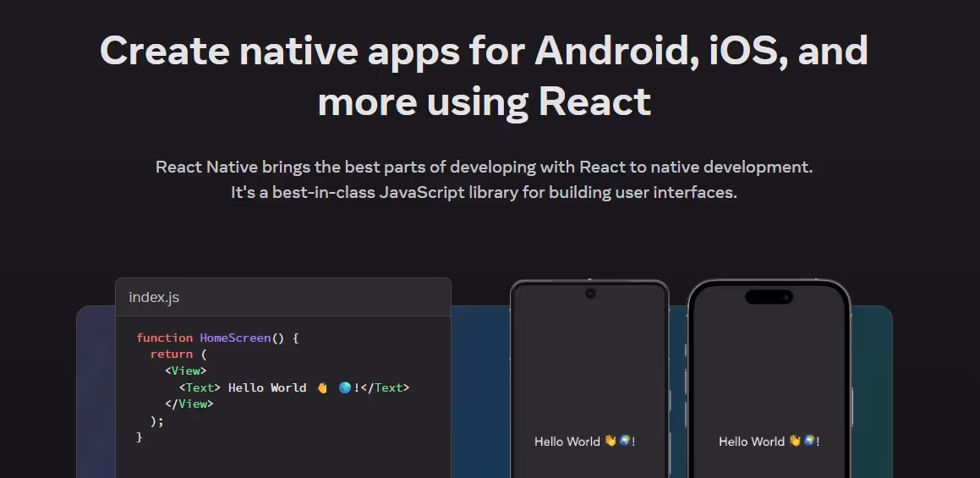Click the index.js file tab
The image size is (980, 478).
pos(154,297)
